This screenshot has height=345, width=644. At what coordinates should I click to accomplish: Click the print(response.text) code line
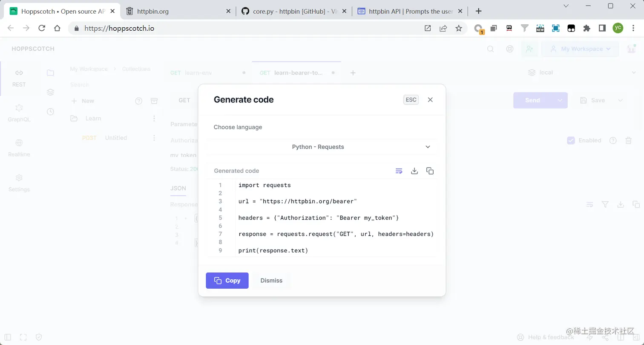tap(273, 250)
